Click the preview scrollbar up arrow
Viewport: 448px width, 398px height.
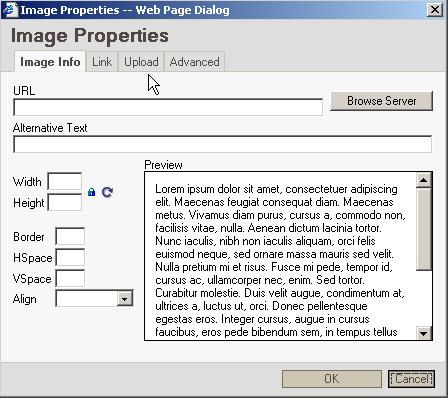[424, 180]
